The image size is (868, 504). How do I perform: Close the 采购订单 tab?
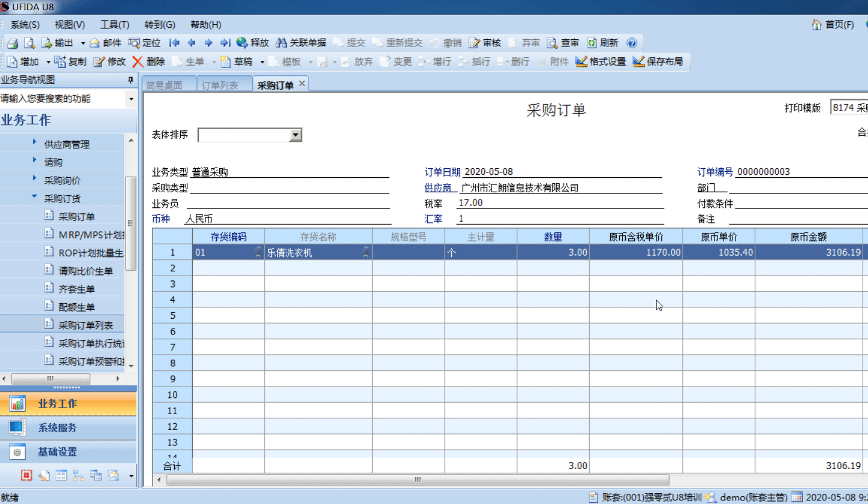coord(302,84)
